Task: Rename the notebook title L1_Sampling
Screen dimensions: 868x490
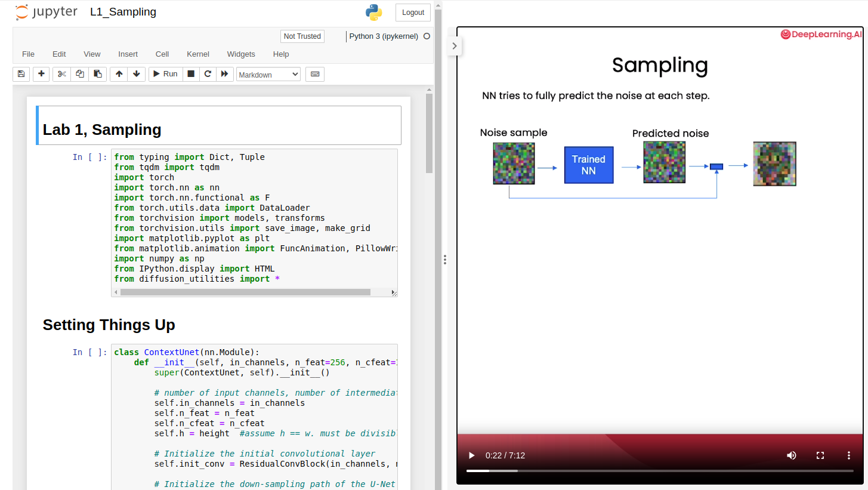Action: click(x=123, y=12)
